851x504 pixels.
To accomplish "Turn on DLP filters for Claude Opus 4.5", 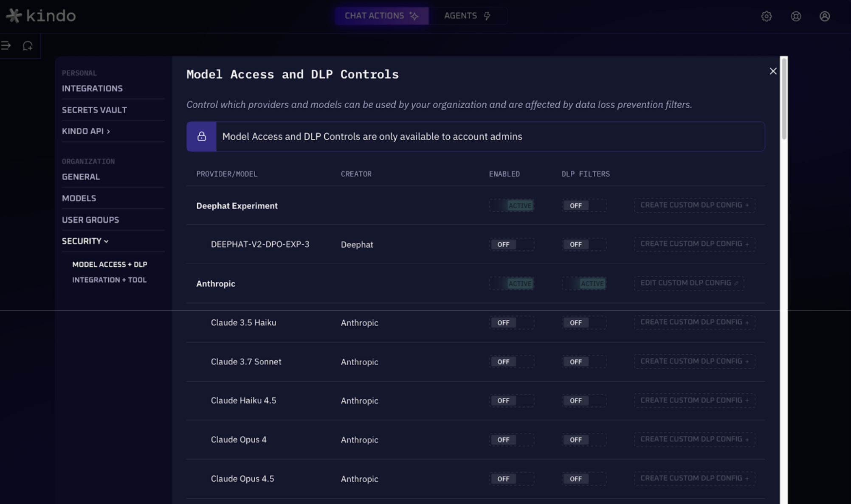I will point(584,479).
